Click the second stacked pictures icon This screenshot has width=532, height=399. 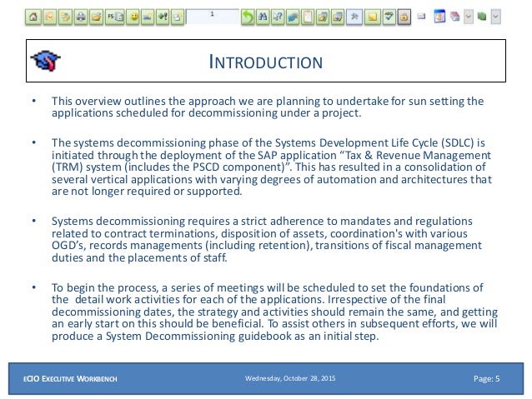[338, 17]
